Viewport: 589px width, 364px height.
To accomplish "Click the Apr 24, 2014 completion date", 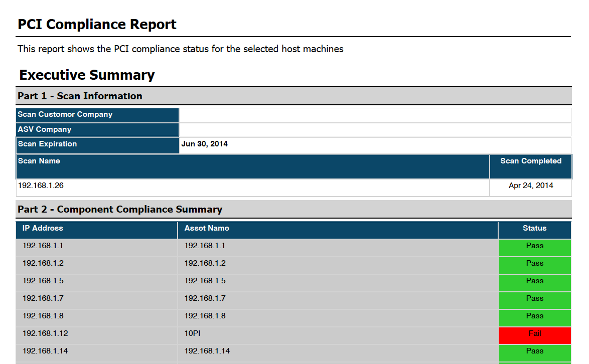I will (x=530, y=186).
